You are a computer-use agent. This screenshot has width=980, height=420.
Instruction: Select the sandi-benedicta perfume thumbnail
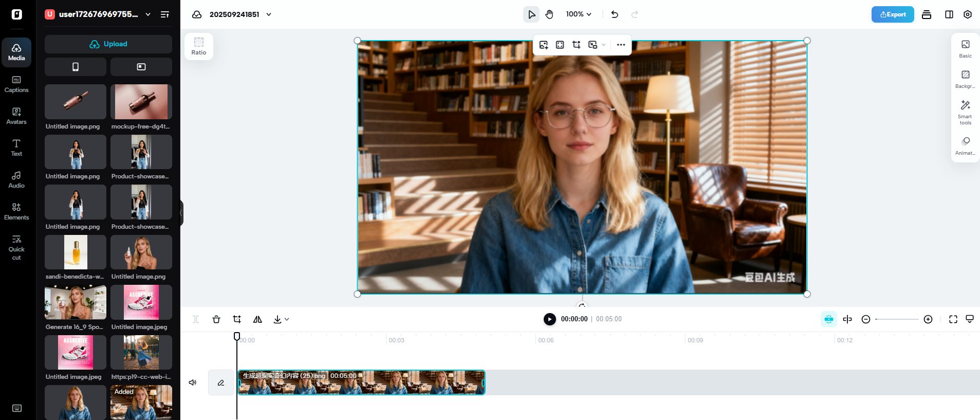tap(76, 252)
